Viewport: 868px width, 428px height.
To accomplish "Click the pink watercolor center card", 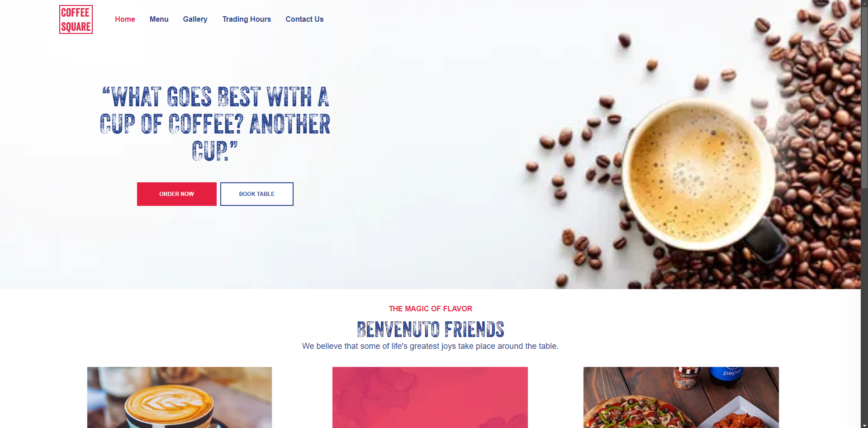I will (430, 397).
